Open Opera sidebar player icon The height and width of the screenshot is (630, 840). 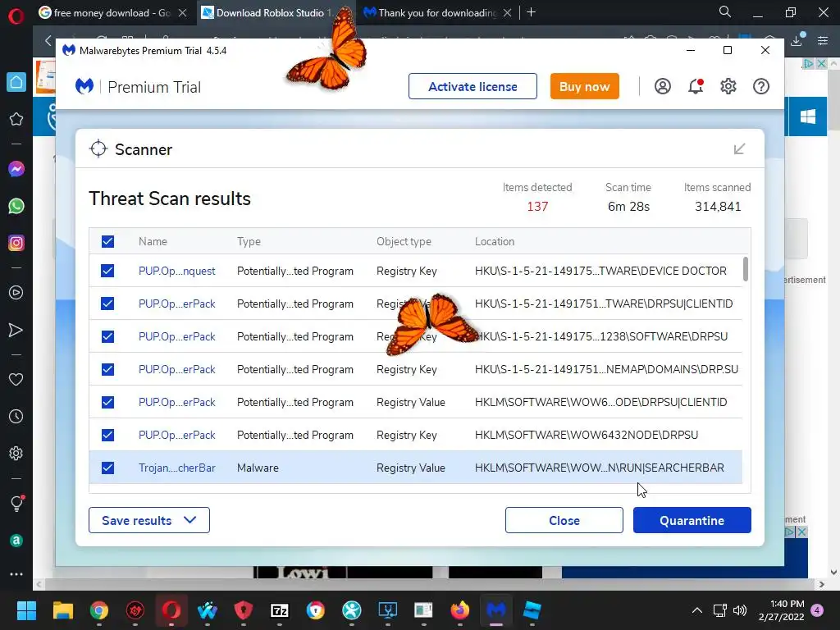(x=16, y=293)
